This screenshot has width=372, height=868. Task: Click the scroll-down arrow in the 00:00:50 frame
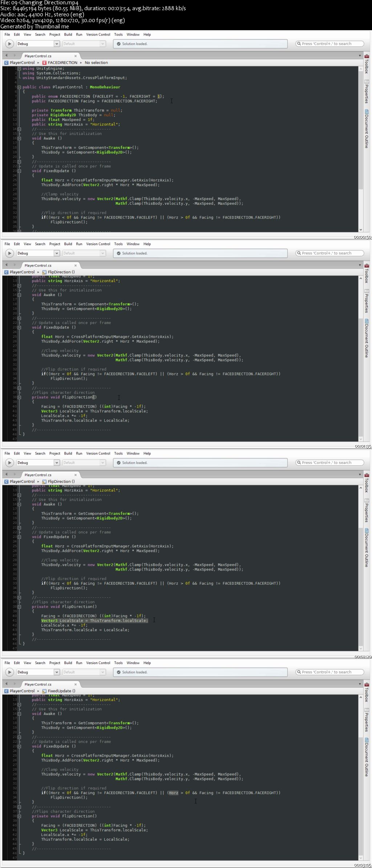(x=361, y=230)
